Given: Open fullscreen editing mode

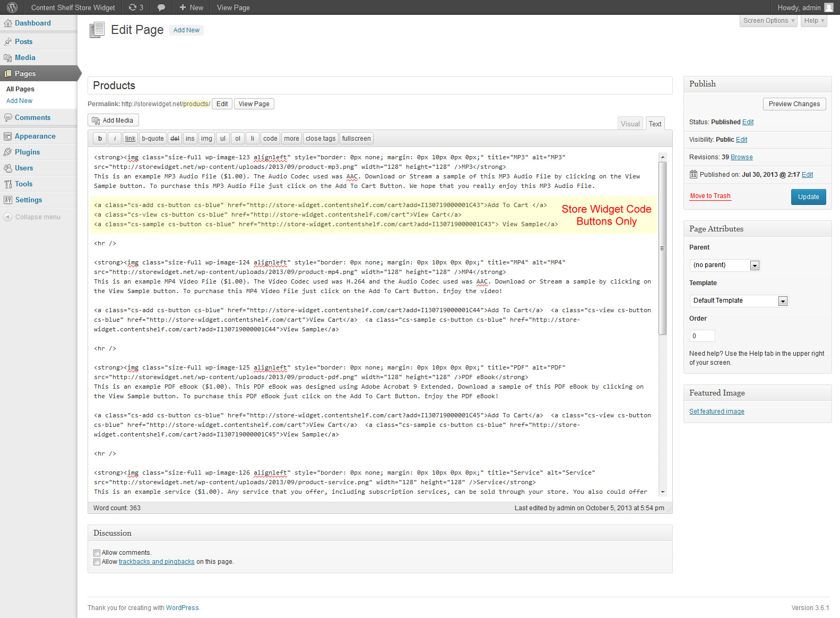Looking at the screenshot, I should click(x=357, y=139).
